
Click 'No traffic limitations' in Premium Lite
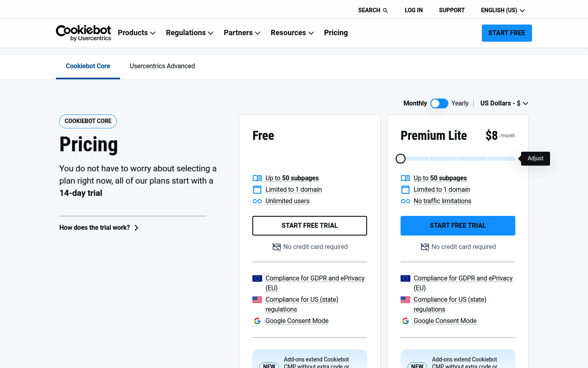tap(443, 201)
